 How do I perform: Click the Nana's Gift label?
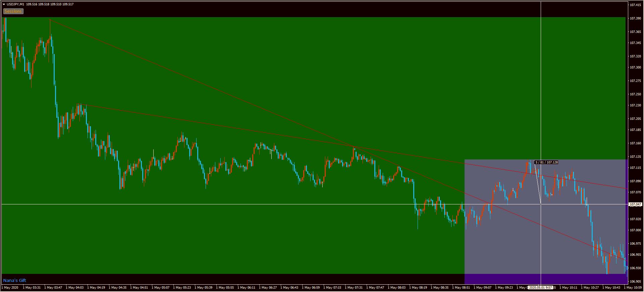[x=15, y=281]
